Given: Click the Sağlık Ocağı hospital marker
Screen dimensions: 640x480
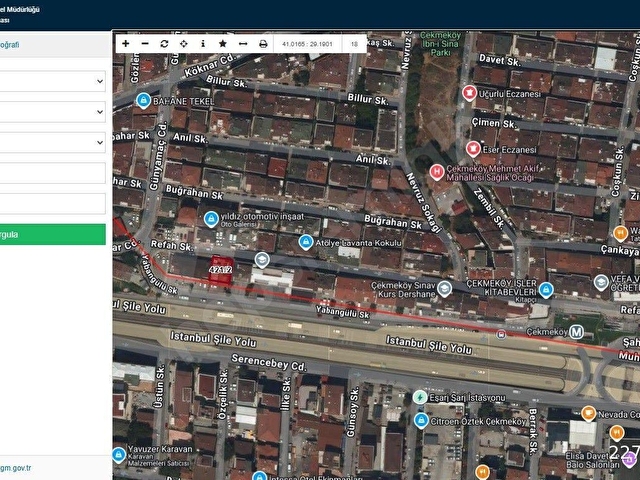Looking at the screenshot, I should click(437, 172).
